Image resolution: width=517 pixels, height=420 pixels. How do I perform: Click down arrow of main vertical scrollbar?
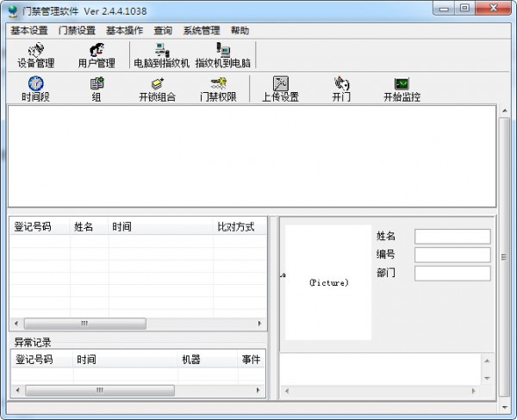pyautogui.click(x=505, y=407)
